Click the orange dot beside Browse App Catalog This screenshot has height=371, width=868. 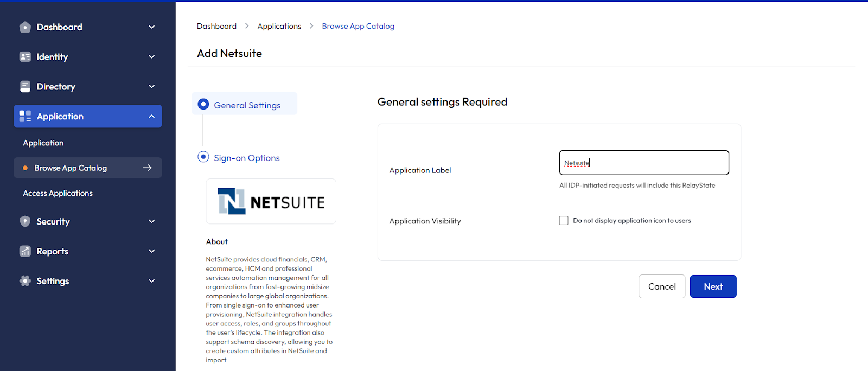(25, 168)
